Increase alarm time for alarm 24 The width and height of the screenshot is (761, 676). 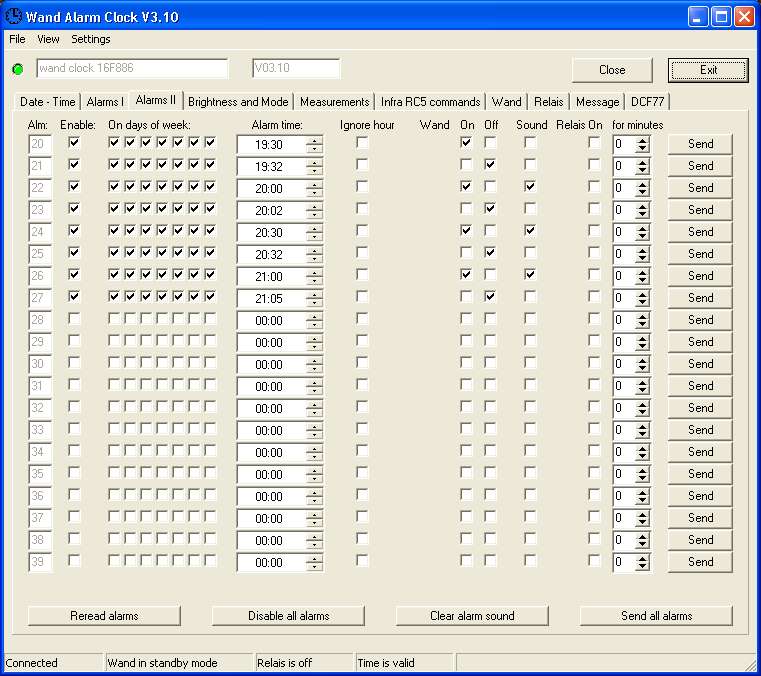(x=314, y=228)
